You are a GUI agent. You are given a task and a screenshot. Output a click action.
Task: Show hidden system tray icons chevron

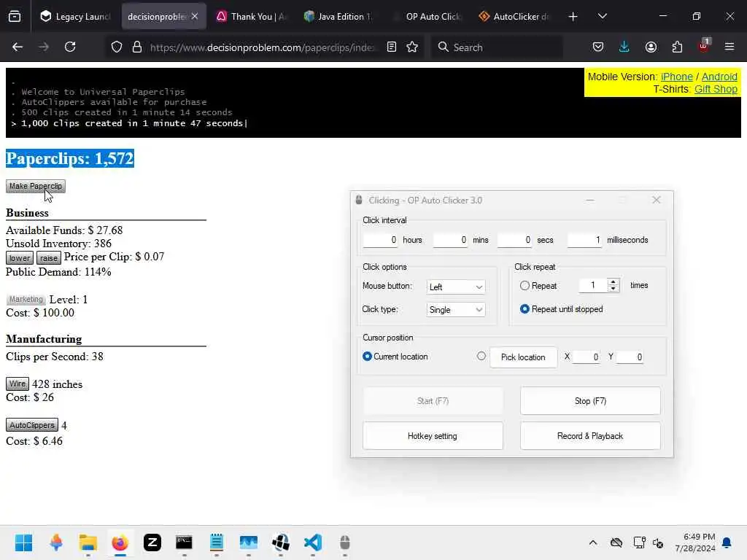(592, 542)
